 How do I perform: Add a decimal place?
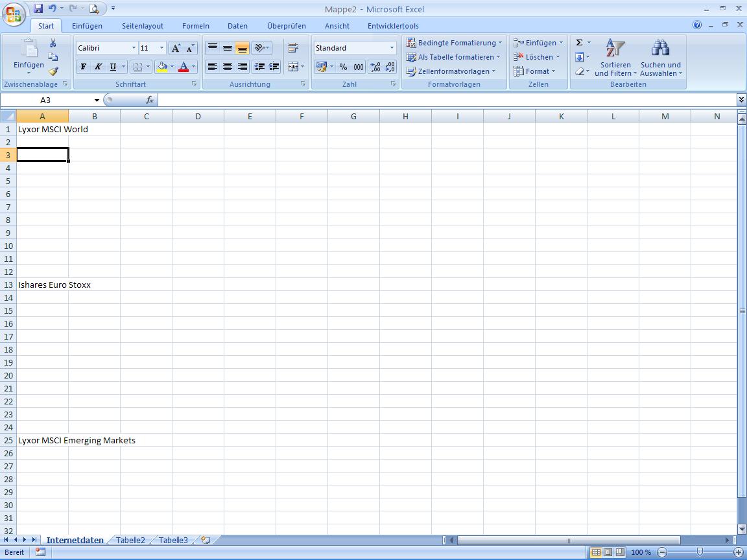coord(375,67)
